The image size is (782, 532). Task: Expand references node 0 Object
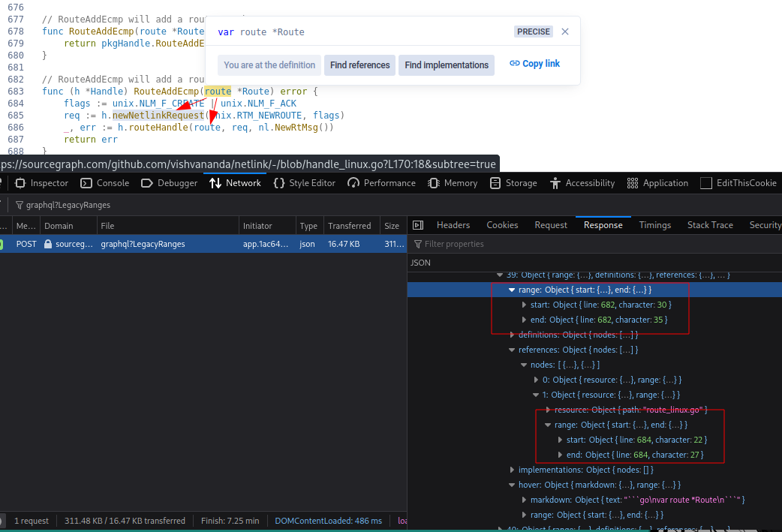[x=536, y=380]
